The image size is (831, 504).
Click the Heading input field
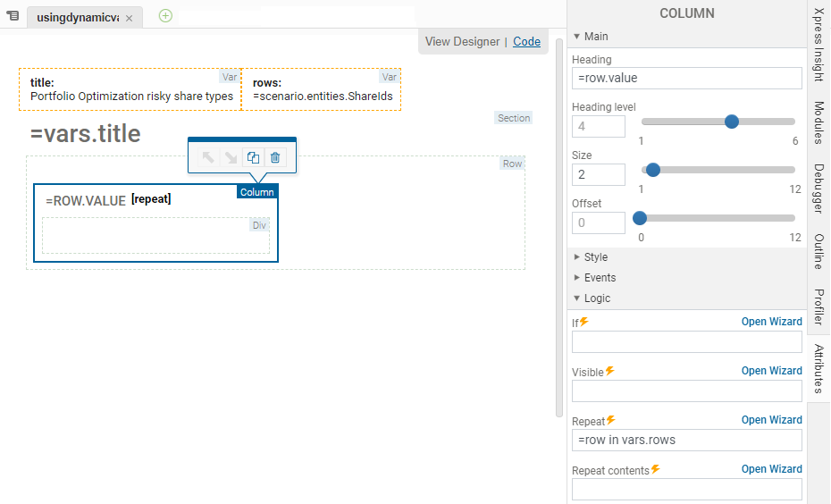click(686, 79)
